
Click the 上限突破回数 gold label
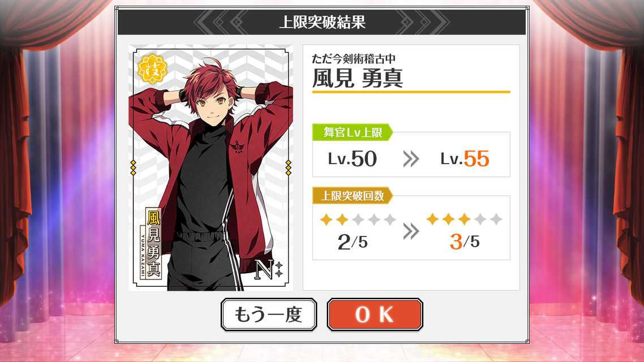click(x=353, y=195)
